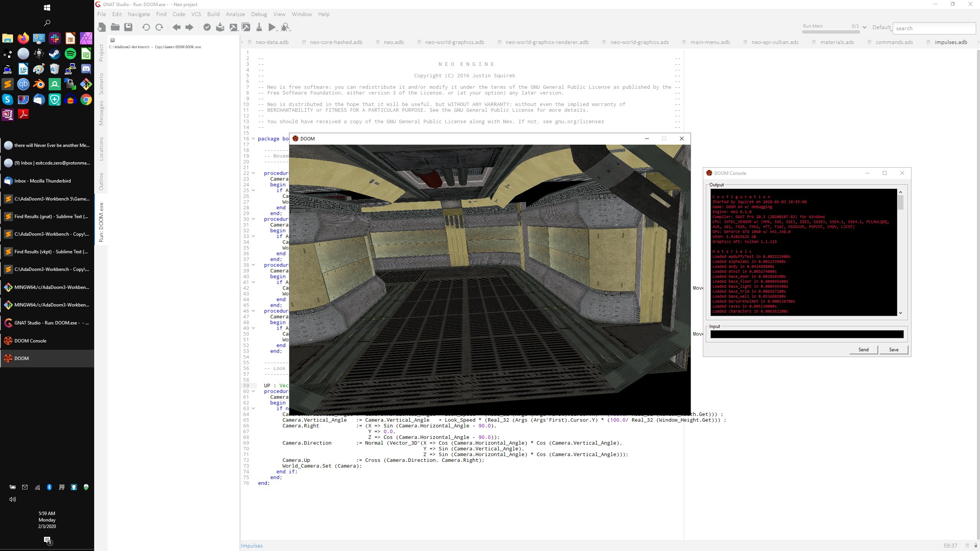
Task: Click DOOM Console output scrollbar up arrow
Action: pyautogui.click(x=900, y=192)
